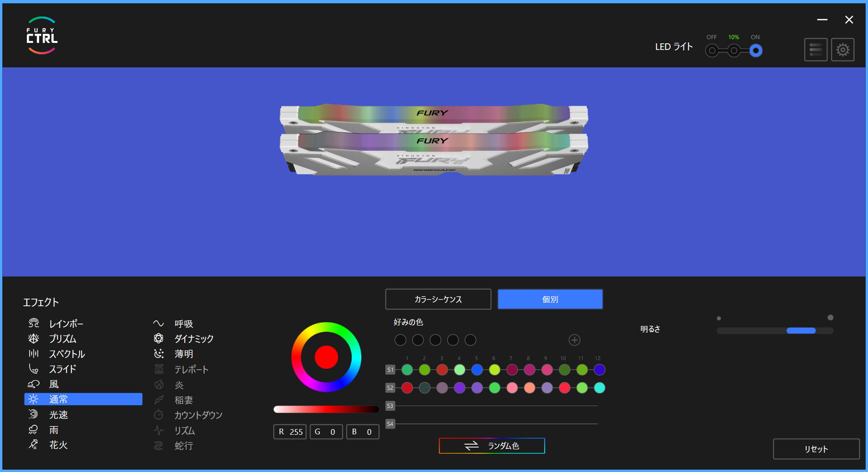The image size is (868, 472).
Task: Add a favorite color with plus icon
Action: click(x=574, y=340)
